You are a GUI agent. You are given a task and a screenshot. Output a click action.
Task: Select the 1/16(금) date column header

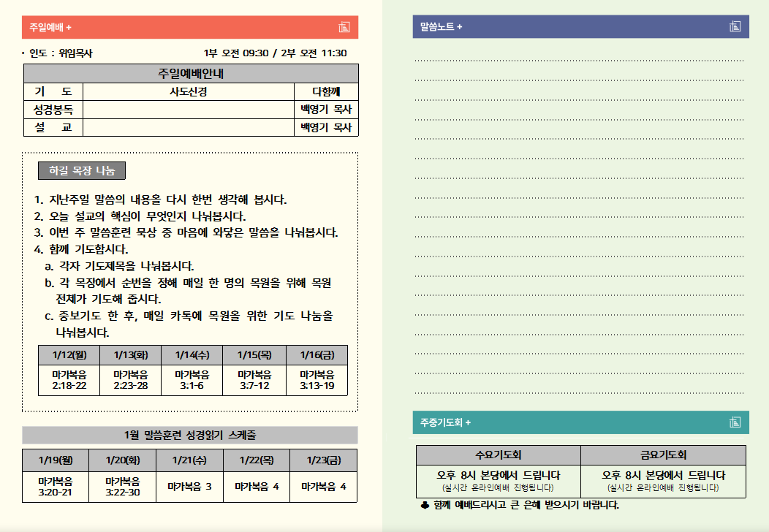point(317,354)
